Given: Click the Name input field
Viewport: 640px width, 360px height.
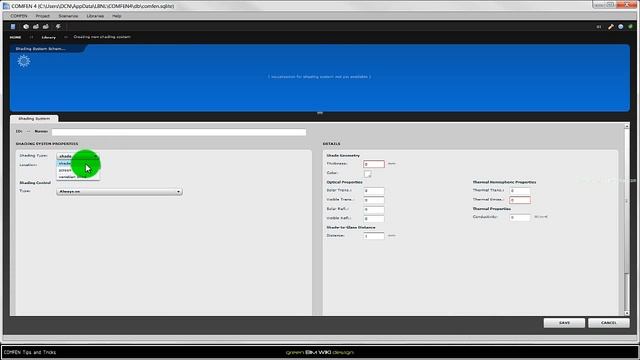Looking at the screenshot, I should click(179, 132).
